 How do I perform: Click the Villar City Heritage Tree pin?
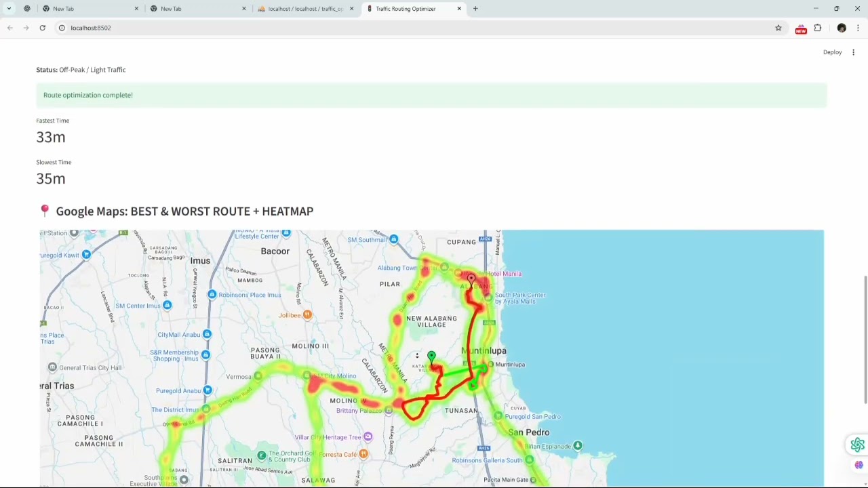click(368, 437)
